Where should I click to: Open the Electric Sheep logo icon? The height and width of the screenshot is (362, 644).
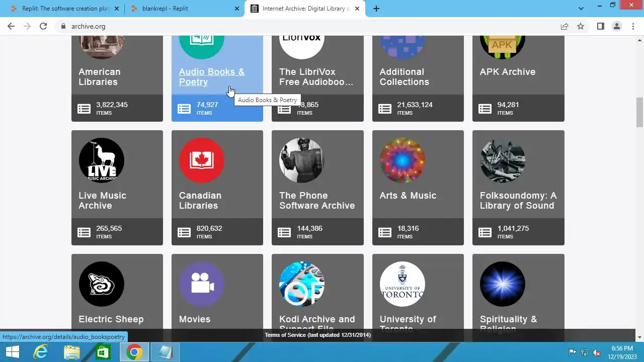click(101, 284)
